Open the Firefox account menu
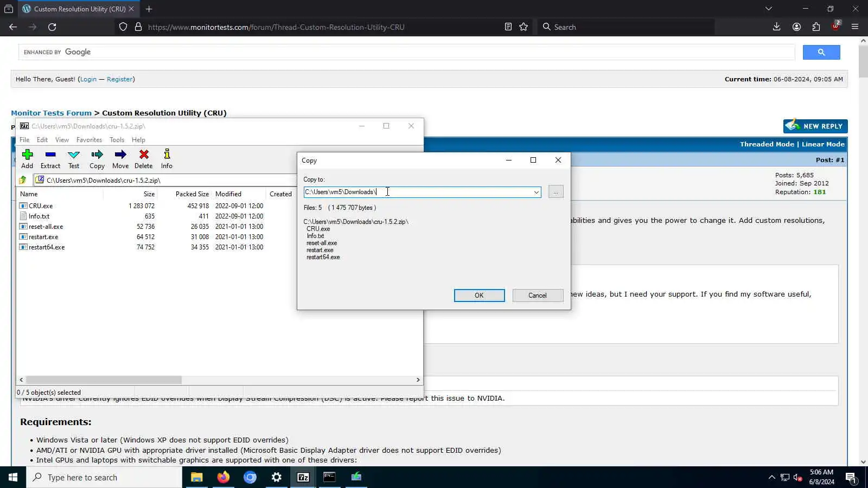This screenshot has width=868, height=488. click(x=796, y=27)
